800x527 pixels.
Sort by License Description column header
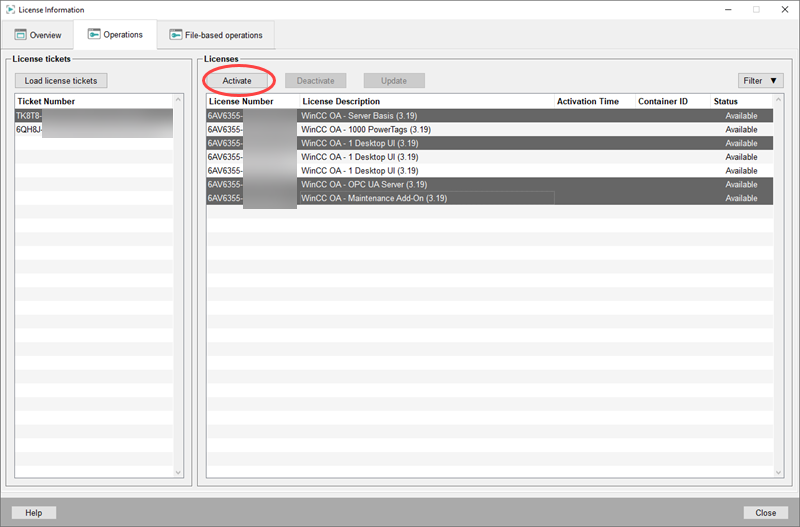[425, 101]
